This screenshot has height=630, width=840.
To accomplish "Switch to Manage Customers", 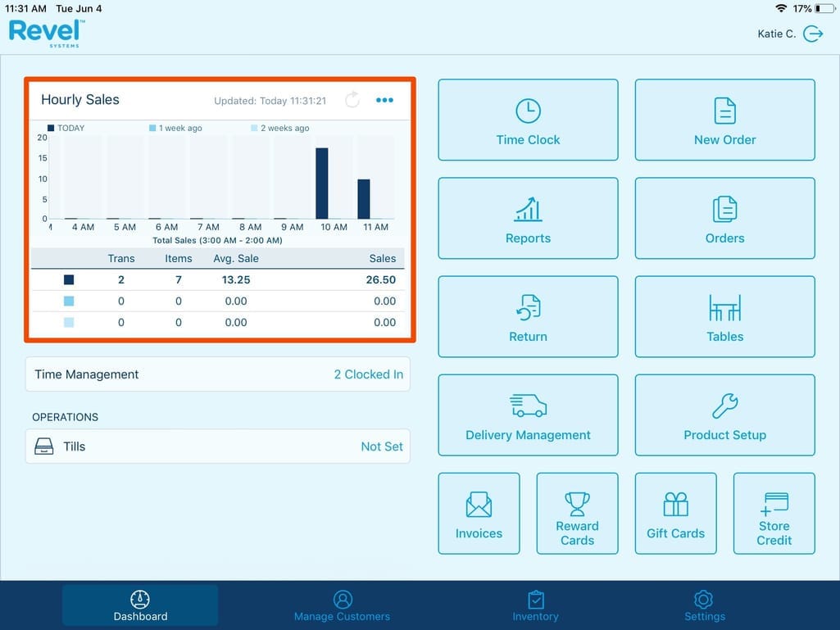I will (342, 606).
